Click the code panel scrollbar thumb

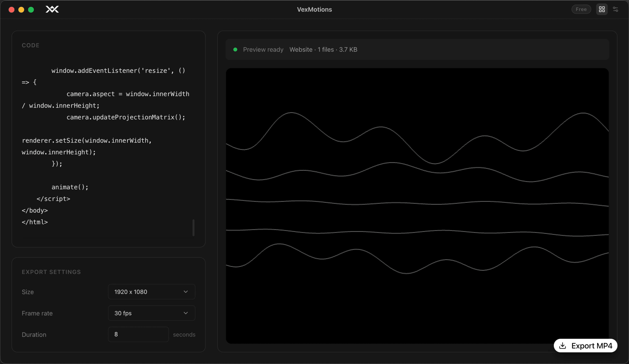[194, 228]
